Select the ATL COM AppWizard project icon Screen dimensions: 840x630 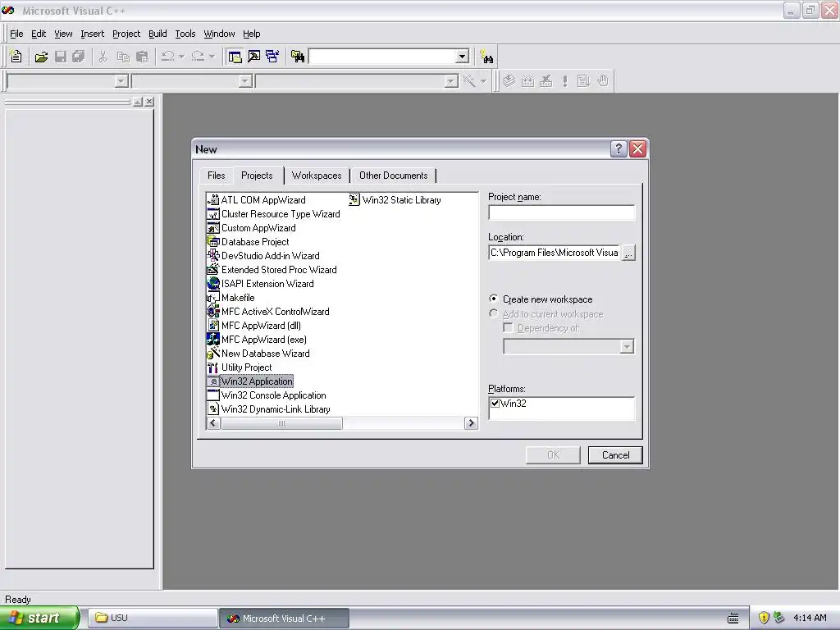click(x=212, y=200)
